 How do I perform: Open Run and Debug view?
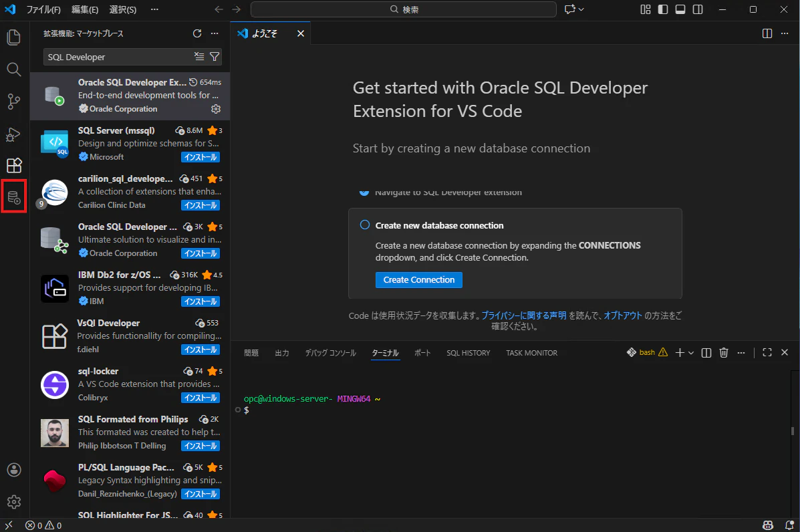coord(14,134)
